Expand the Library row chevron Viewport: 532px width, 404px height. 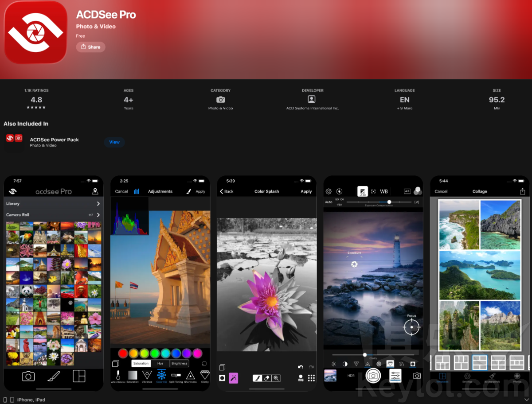click(x=98, y=204)
